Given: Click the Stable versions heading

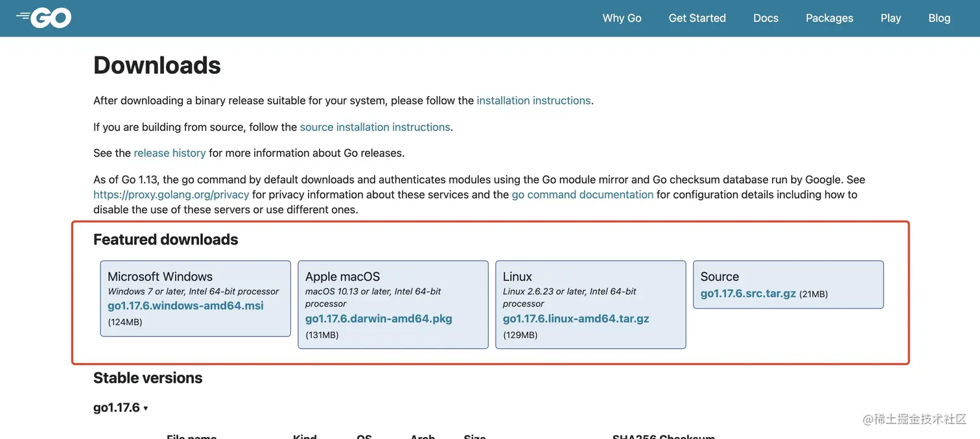Looking at the screenshot, I should tap(148, 377).
